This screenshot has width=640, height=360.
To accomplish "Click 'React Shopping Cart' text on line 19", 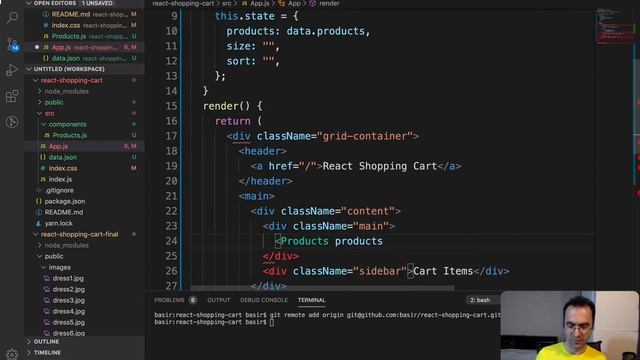I will pos(380,166).
